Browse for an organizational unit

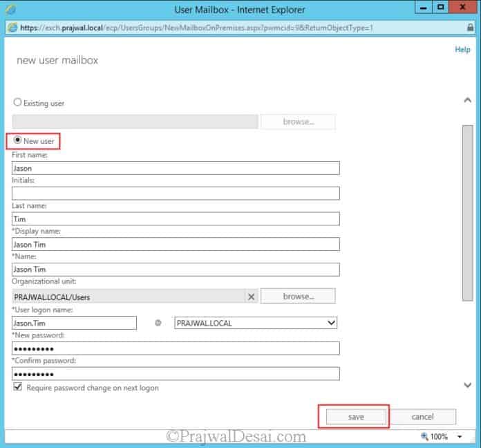point(298,296)
